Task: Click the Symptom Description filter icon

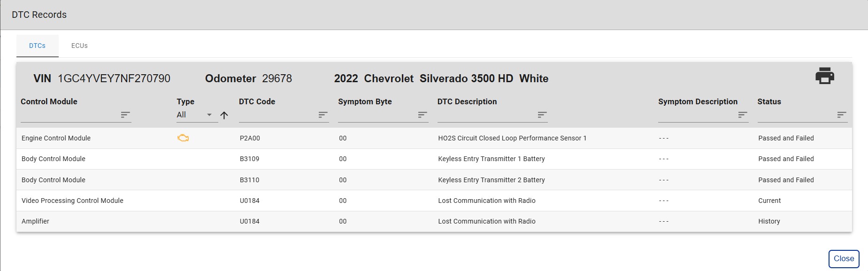Action: tap(742, 115)
